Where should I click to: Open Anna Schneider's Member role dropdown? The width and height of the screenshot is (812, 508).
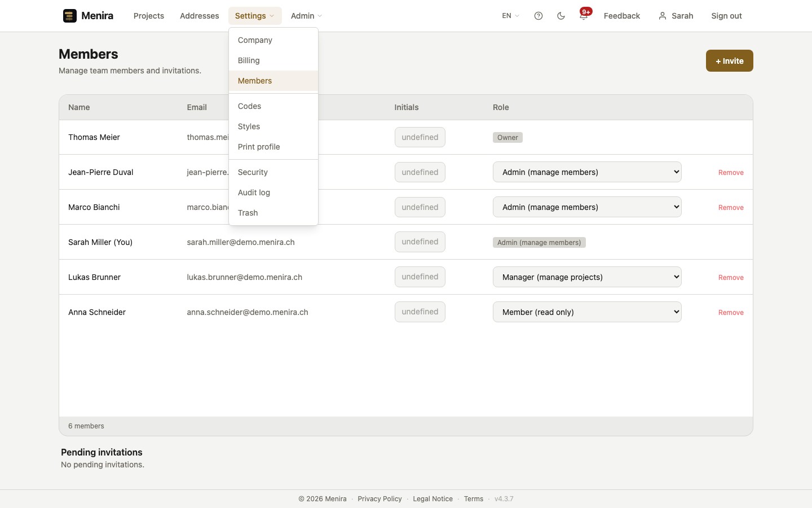(587, 312)
